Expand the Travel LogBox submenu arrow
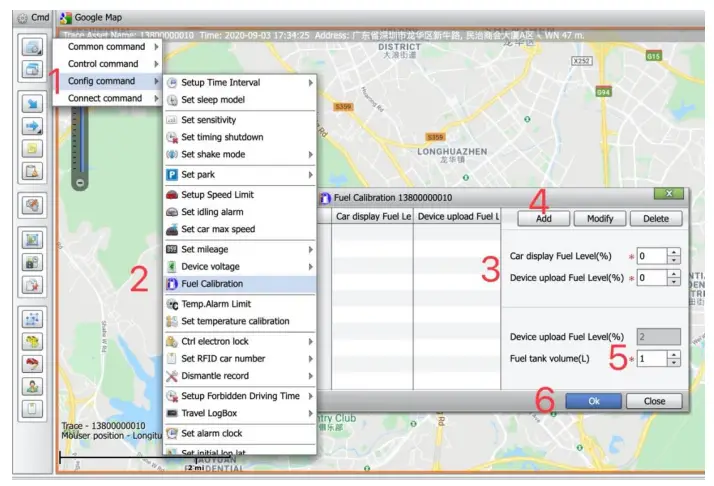 (311, 413)
